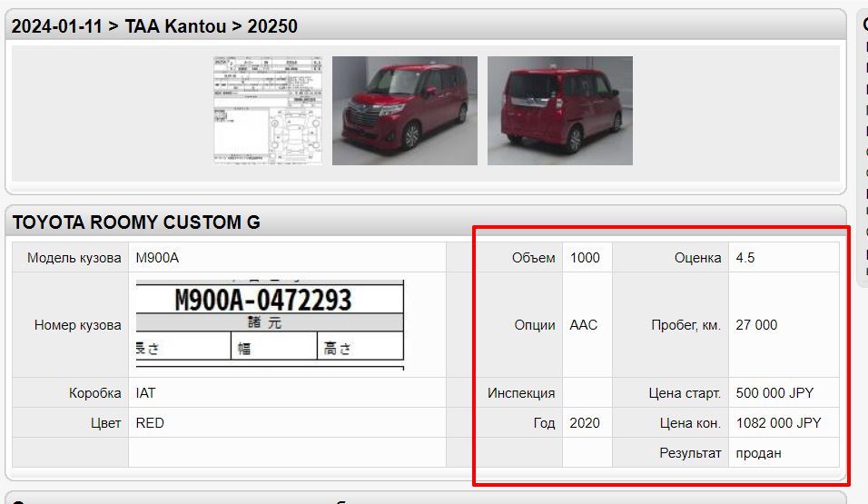Open the auction sheet thumbnail image
The width and height of the screenshot is (868, 504).
click(x=268, y=110)
